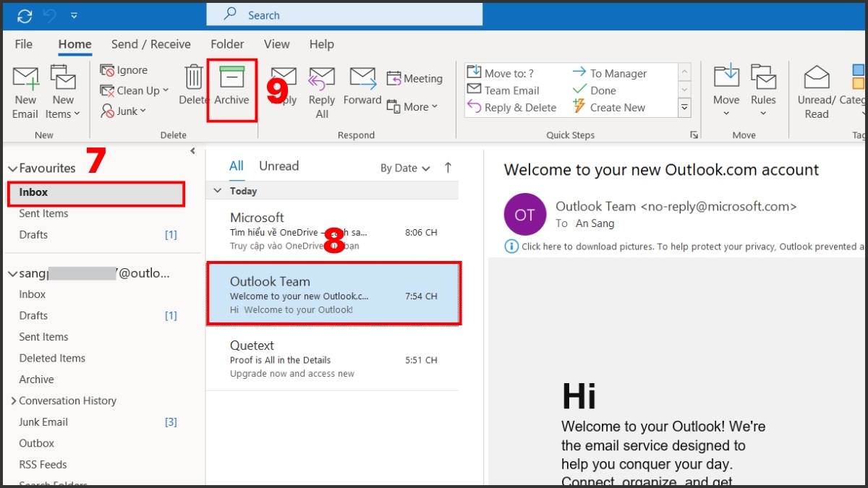Forward the selected email

(x=362, y=85)
